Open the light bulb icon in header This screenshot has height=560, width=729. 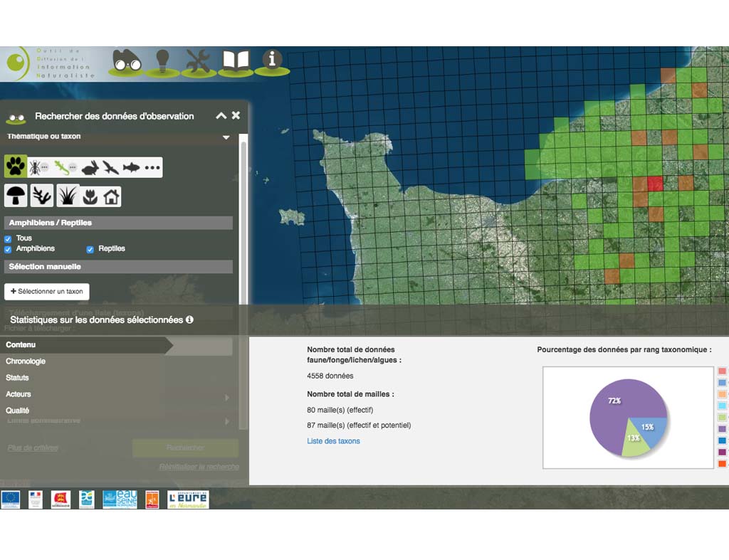point(162,60)
